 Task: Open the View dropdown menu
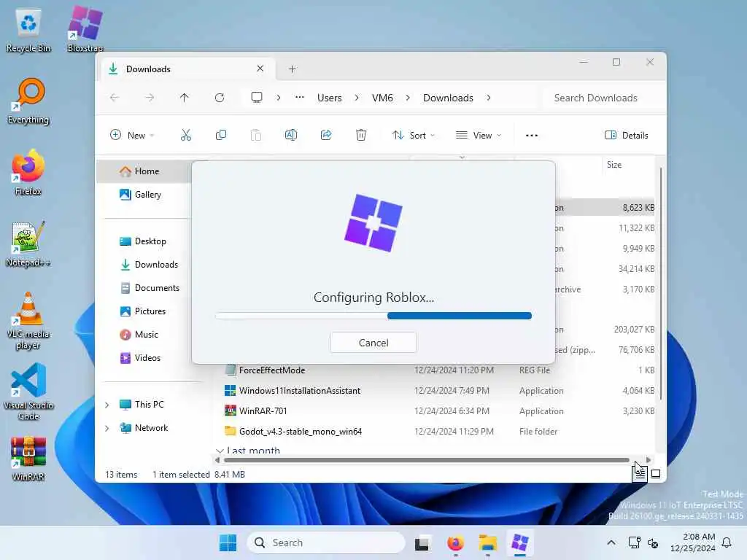pyautogui.click(x=478, y=135)
